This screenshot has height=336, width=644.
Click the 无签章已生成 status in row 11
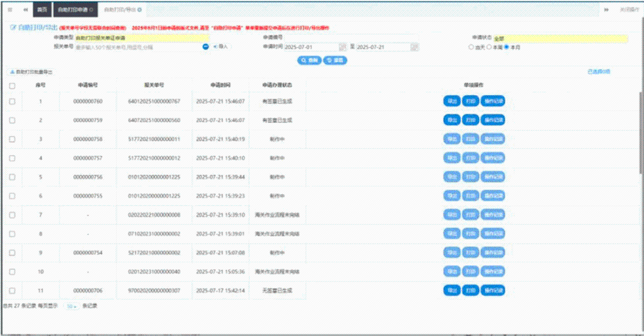(277, 291)
